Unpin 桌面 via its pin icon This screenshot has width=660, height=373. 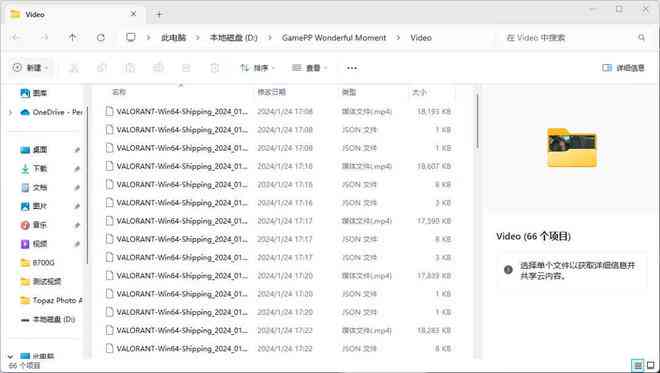click(77, 150)
